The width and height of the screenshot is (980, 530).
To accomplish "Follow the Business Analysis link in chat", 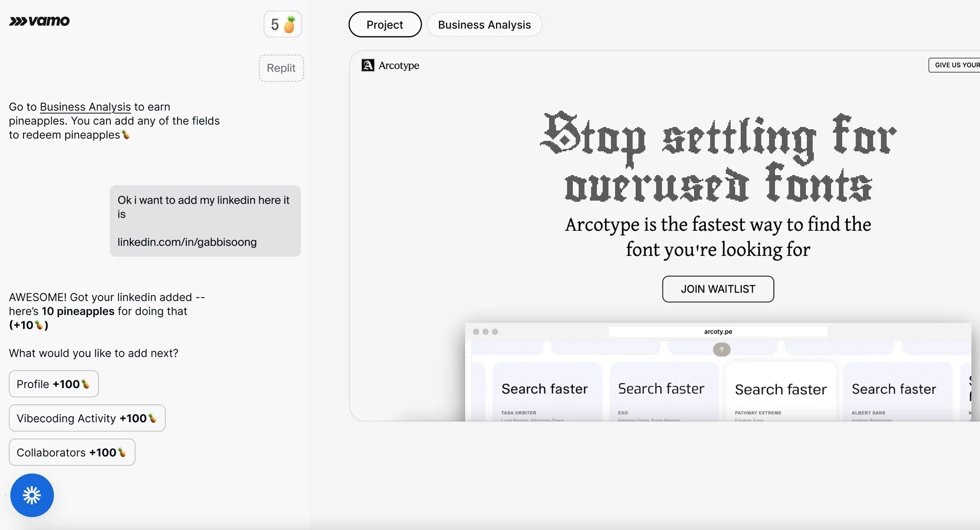I will [85, 107].
